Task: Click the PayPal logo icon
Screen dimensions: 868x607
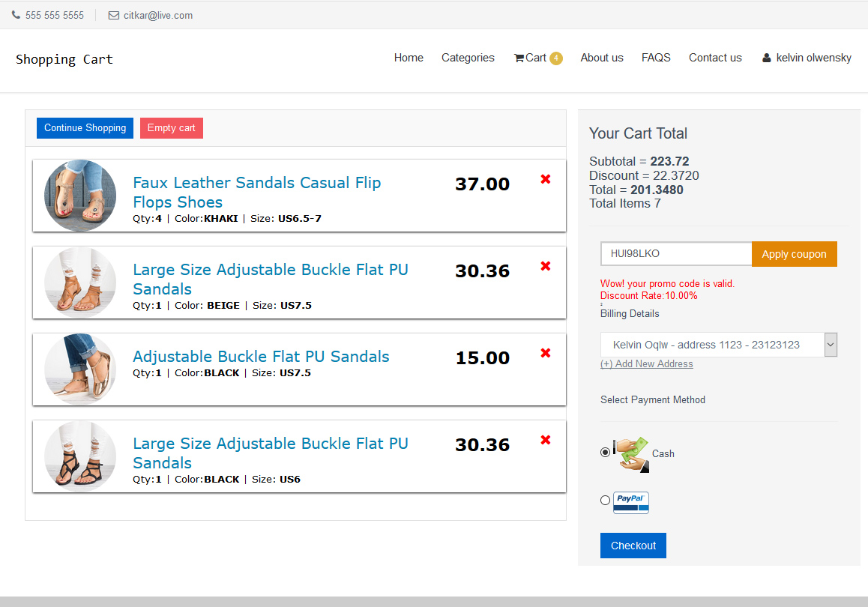Action: click(630, 502)
